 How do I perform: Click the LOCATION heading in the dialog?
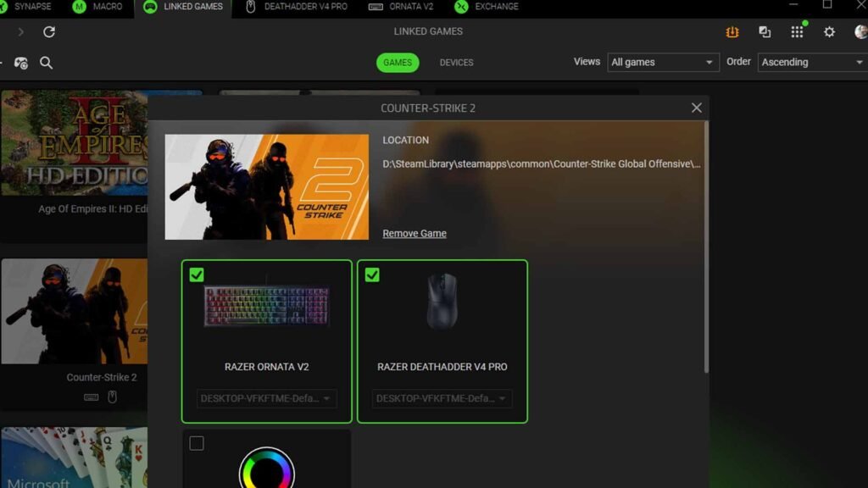click(x=406, y=141)
